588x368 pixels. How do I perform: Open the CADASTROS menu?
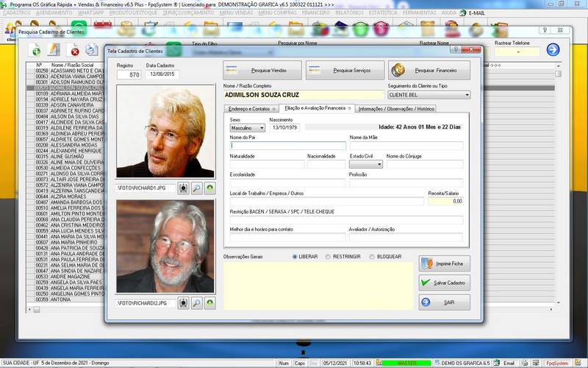click(x=17, y=13)
